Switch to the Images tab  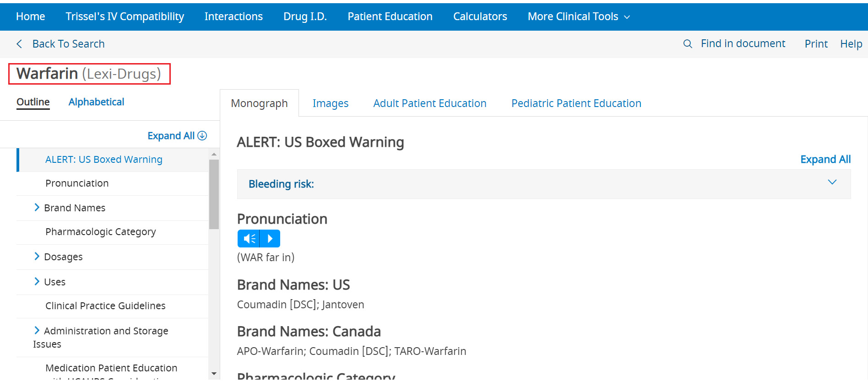tap(330, 103)
